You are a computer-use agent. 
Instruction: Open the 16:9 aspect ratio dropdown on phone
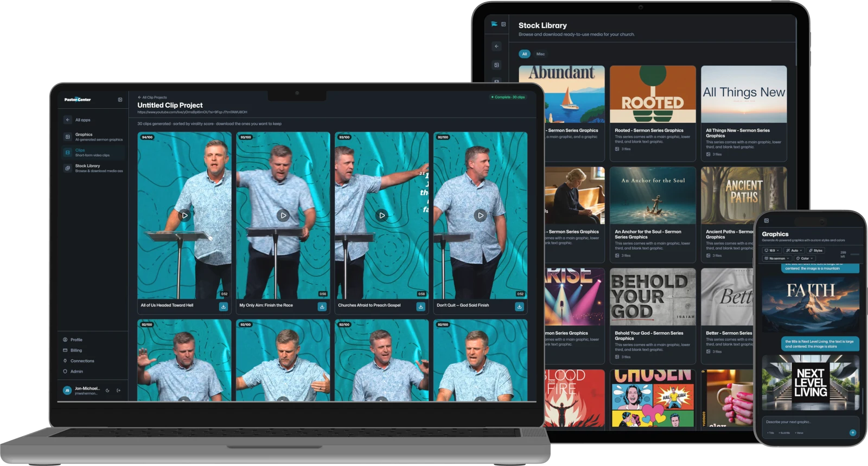pos(772,251)
